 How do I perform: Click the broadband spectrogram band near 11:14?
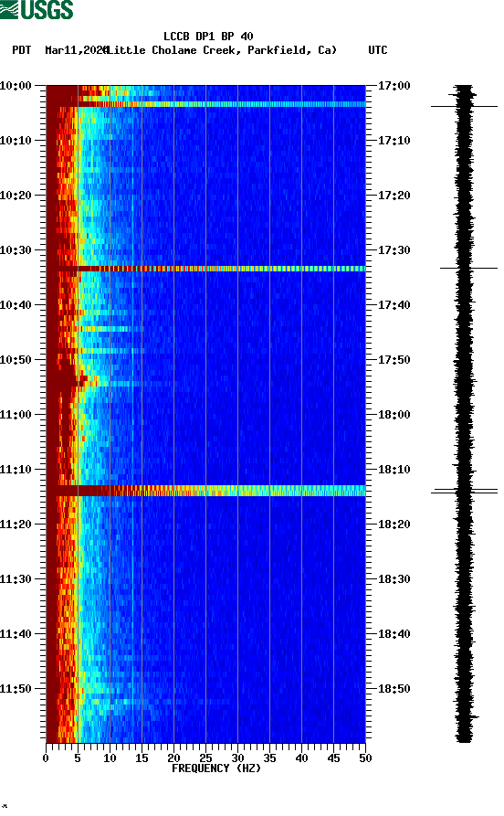pyautogui.click(x=206, y=490)
